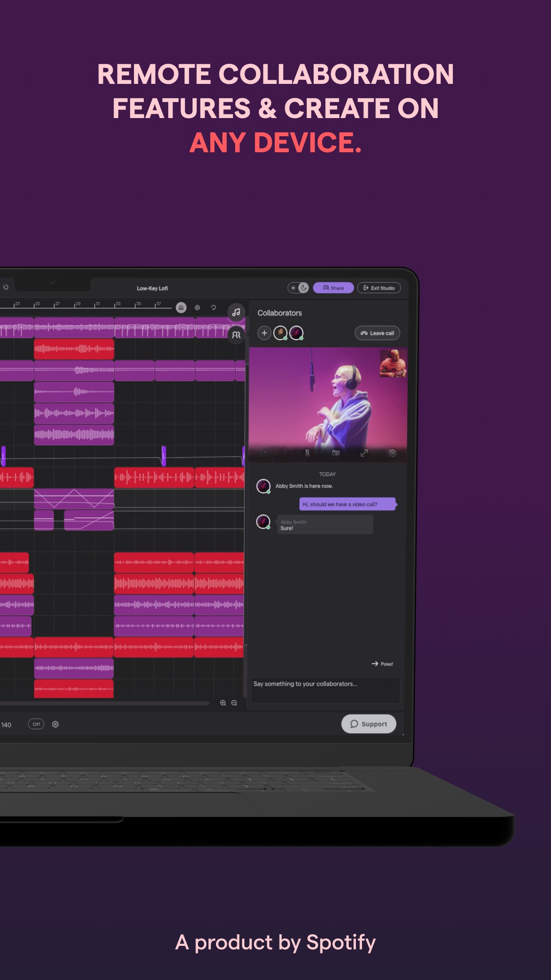
Task: Switch the light/dark theme toggle
Action: pyautogui.click(x=298, y=288)
